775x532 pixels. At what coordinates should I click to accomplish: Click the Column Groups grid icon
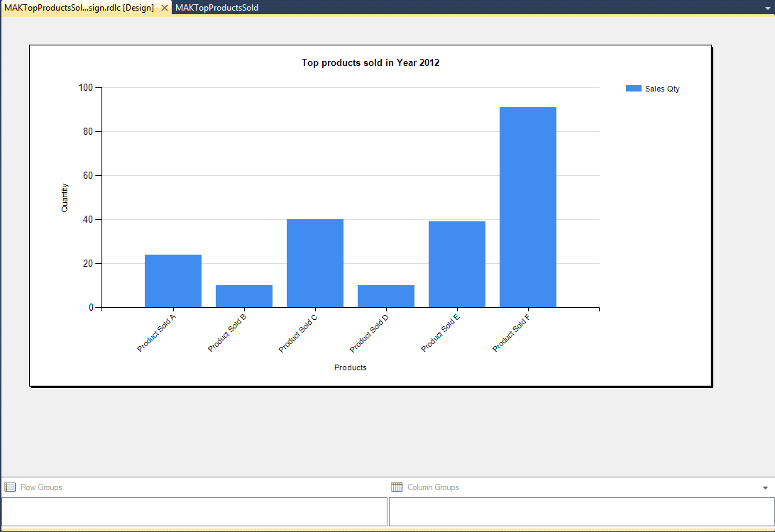pos(397,487)
